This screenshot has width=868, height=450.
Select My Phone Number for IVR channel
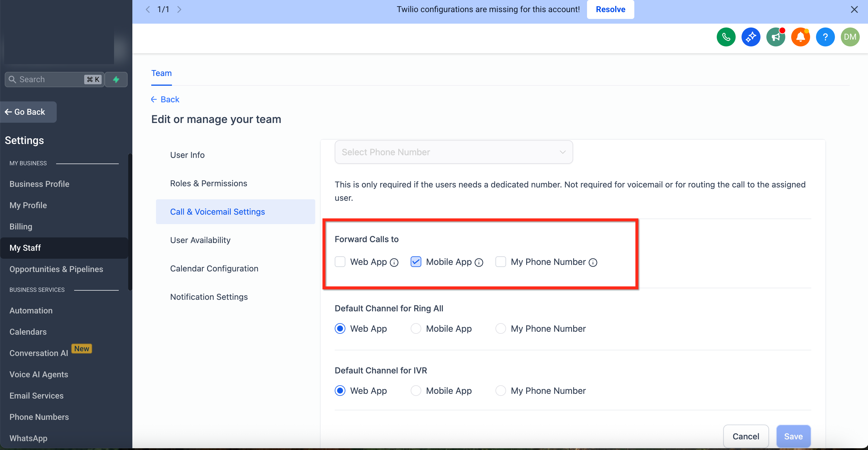coord(501,391)
